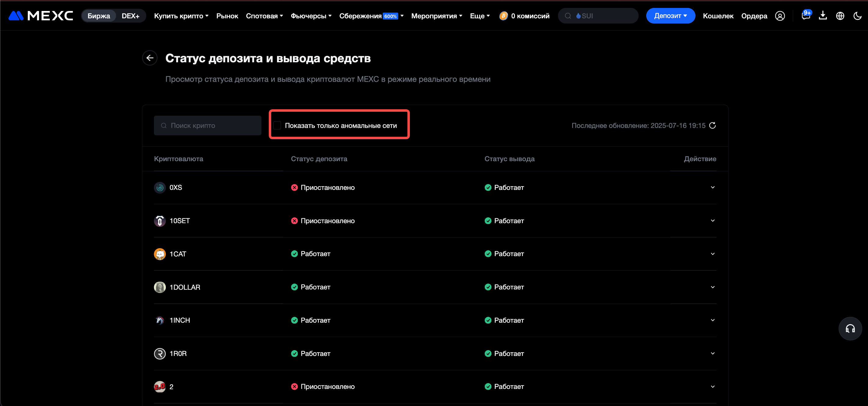Image resolution: width=868 pixels, height=406 pixels.
Task: Click the Bitcoin icon near 0 комиссий
Action: point(503,16)
